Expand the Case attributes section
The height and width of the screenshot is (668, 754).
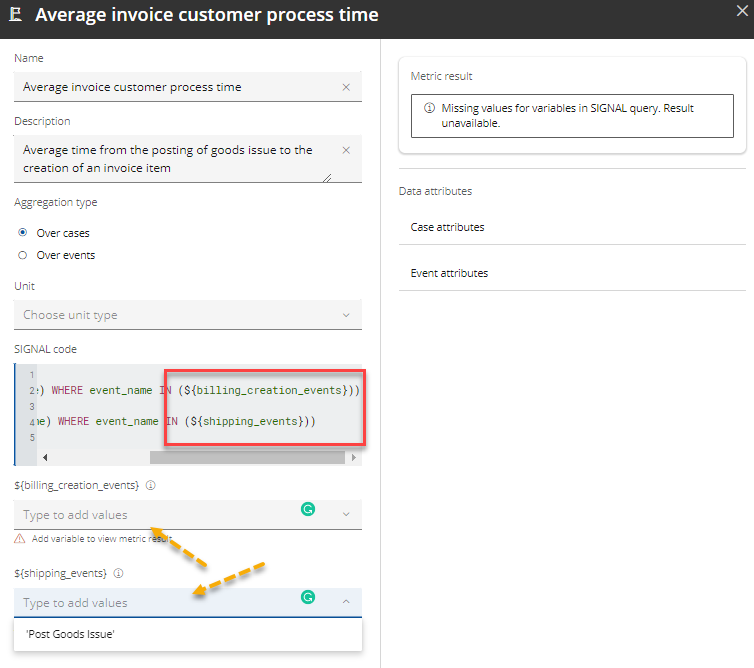click(572, 227)
